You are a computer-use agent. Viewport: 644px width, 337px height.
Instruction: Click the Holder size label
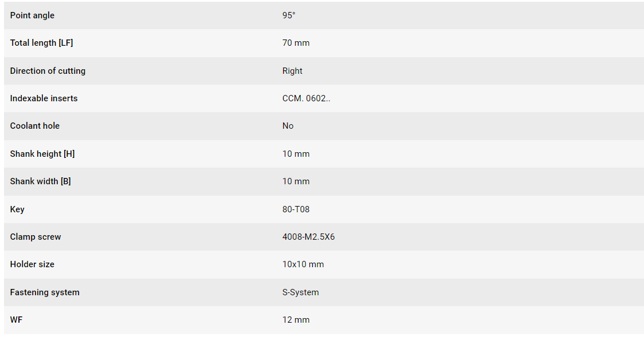[32, 264]
